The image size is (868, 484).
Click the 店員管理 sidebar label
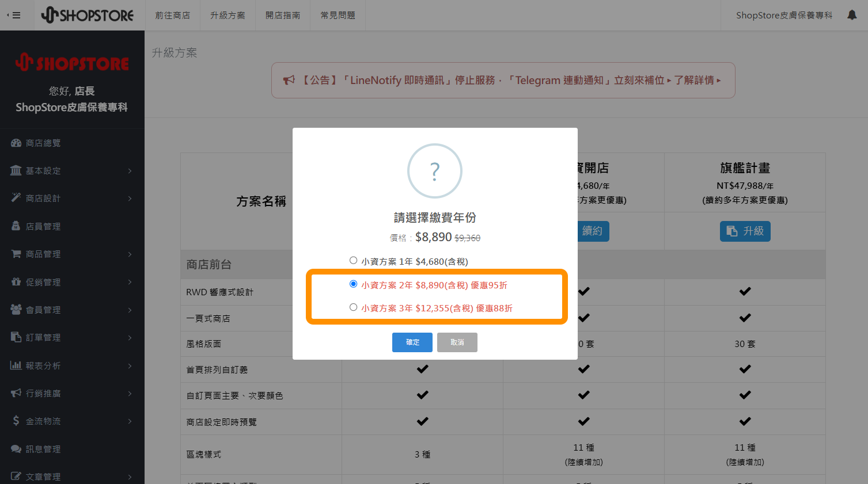pyautogui.click(x=43, y=227)
